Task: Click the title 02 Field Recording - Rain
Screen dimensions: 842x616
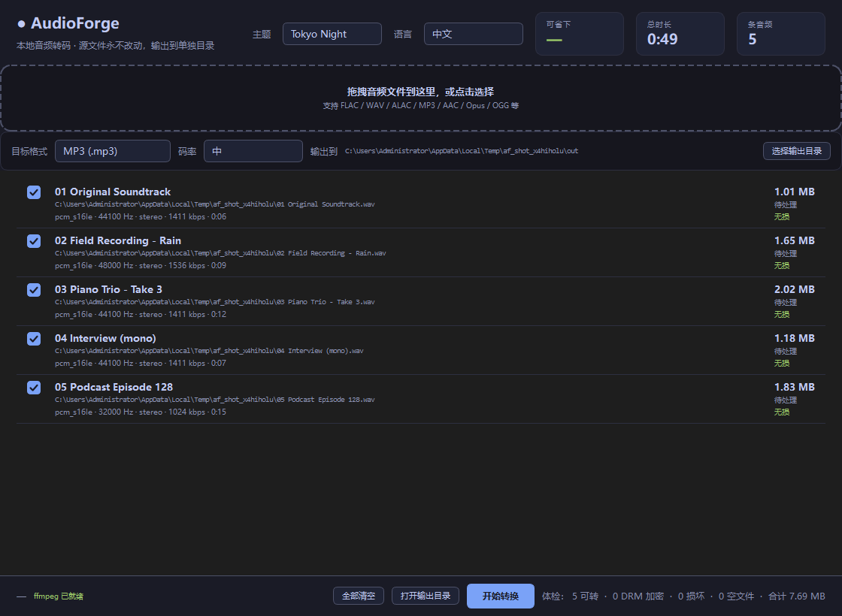Action: tap(117, 240)
